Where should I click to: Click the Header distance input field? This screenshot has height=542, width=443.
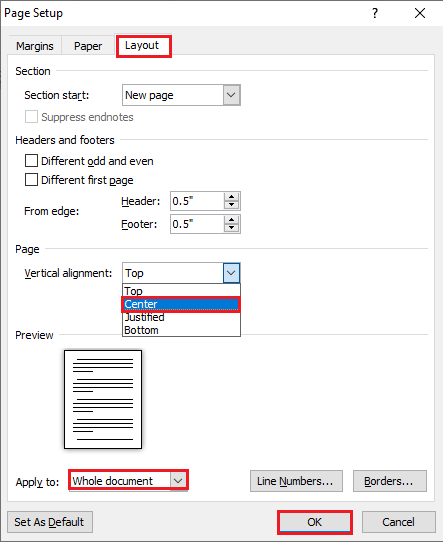click(x=197, y=201)
